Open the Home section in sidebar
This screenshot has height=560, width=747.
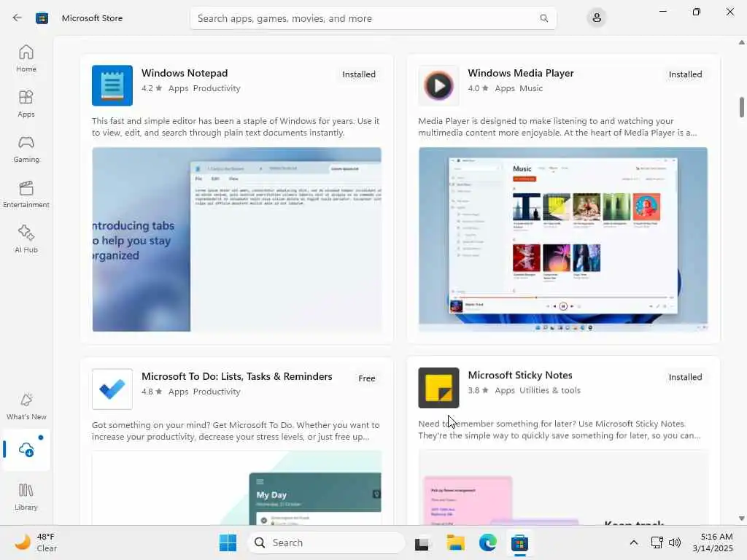(26, 58)
